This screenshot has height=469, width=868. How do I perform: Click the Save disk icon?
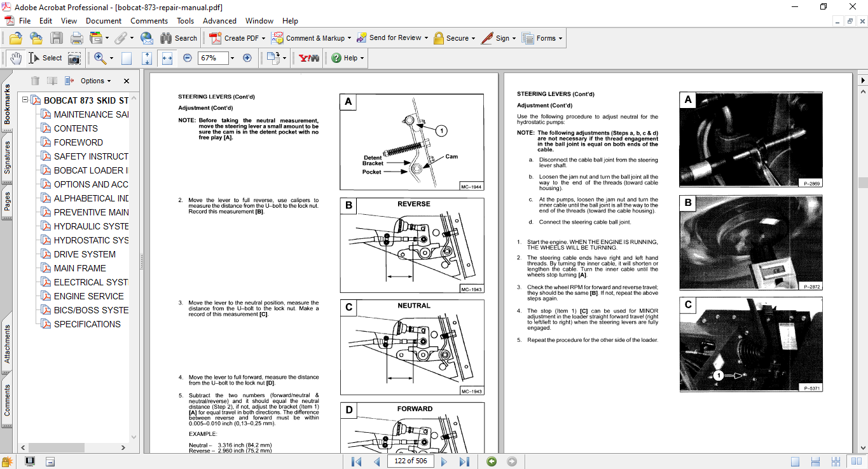point(56,38)
